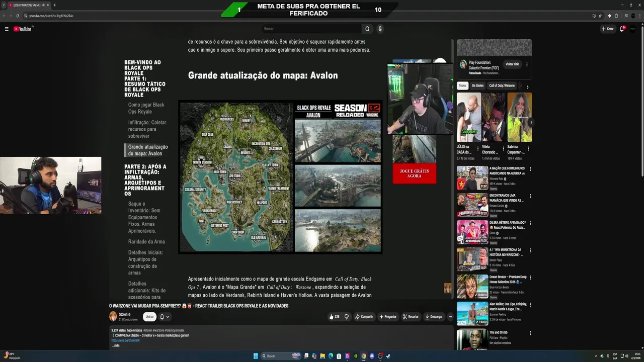This screenshot has height=362, width=644.
Task: Open options for Ocean Breeze video
Action: [530, 278]
